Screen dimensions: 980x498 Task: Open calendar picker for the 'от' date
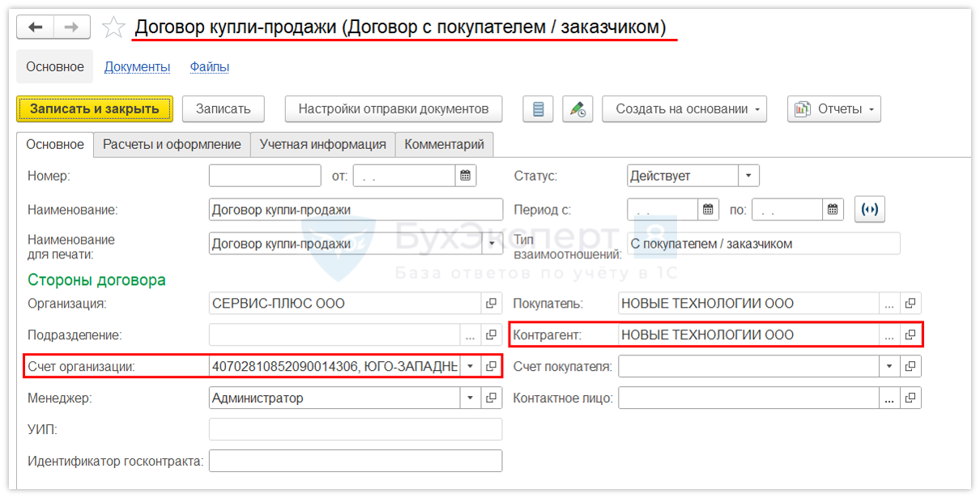tap(466, 176)
